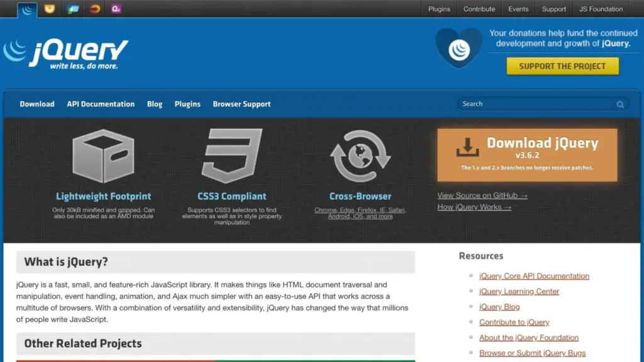Image resolution: width=644 pixels, height=362 pixels.
Task: Click the donation heart icon
Action: coord(458,48)
